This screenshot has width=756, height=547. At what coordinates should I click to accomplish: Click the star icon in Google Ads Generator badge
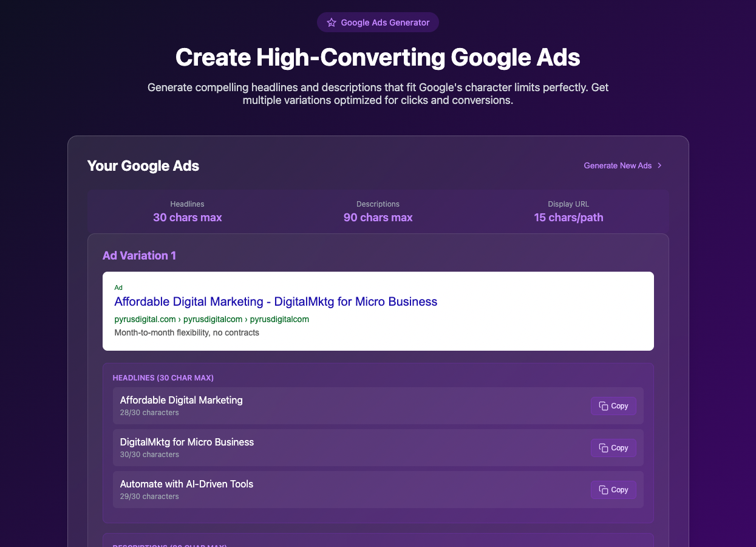(332, 22)
